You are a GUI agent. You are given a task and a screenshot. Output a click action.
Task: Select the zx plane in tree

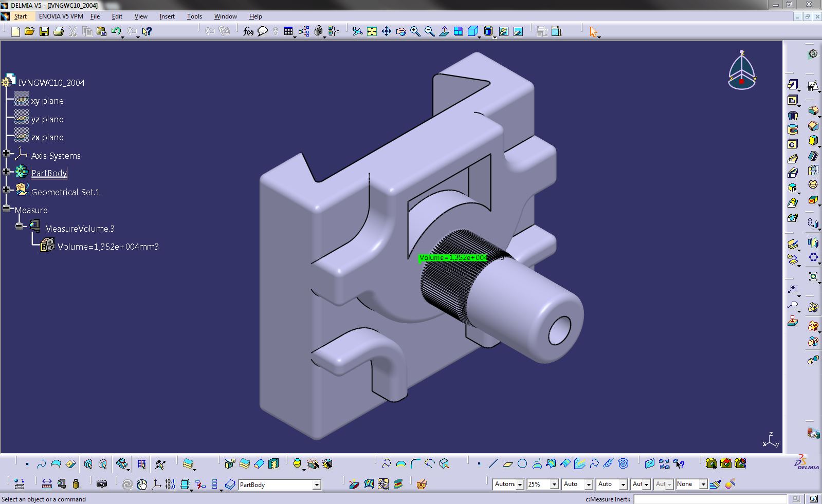[x=47, y=137]
